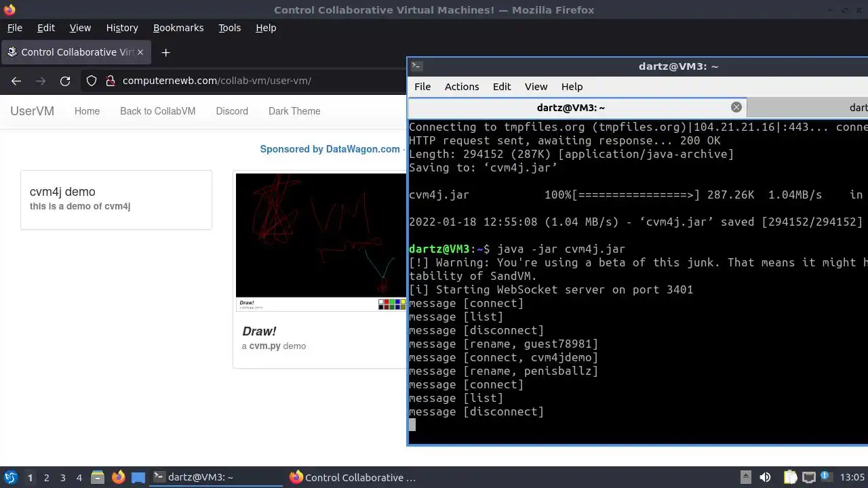The height and width of the screenshot is (488, 868).
Task: Click the network monitor tray icon
Action: point(808,477)
